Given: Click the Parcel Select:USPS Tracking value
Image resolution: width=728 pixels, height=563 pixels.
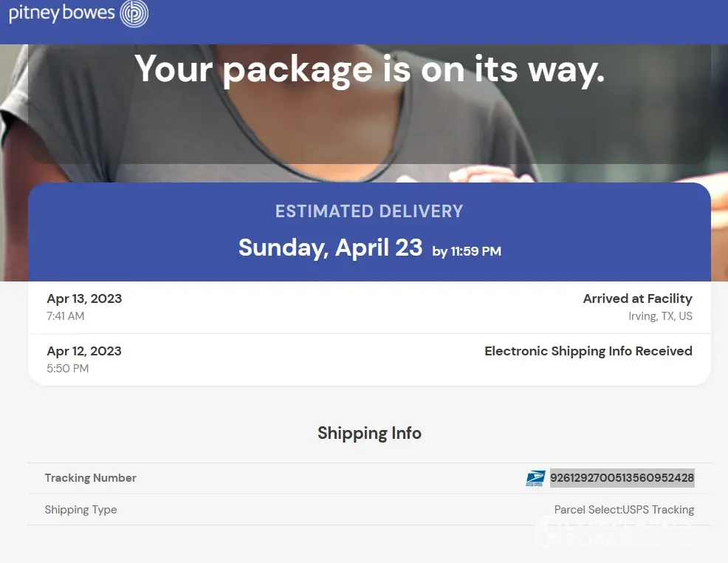Looking at the screenshot, I should coord(624,510).
